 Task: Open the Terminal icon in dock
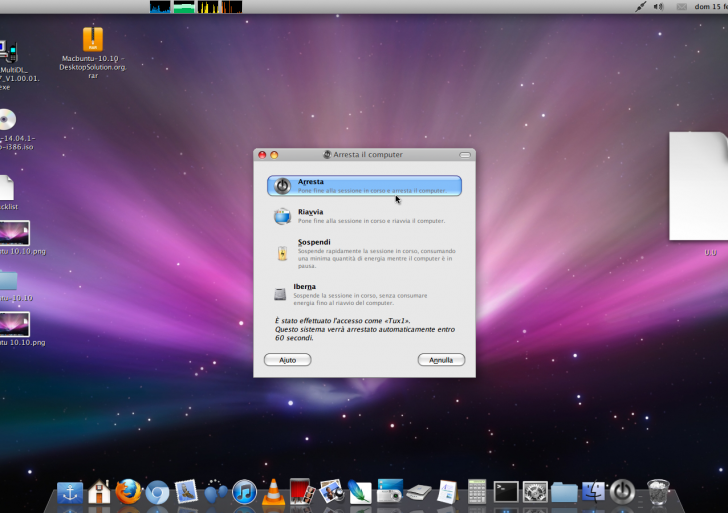[507, 491]
